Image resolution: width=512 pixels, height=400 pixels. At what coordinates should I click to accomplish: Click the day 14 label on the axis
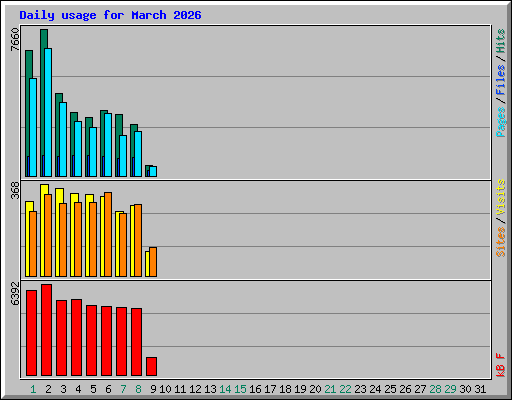(225, 389)
